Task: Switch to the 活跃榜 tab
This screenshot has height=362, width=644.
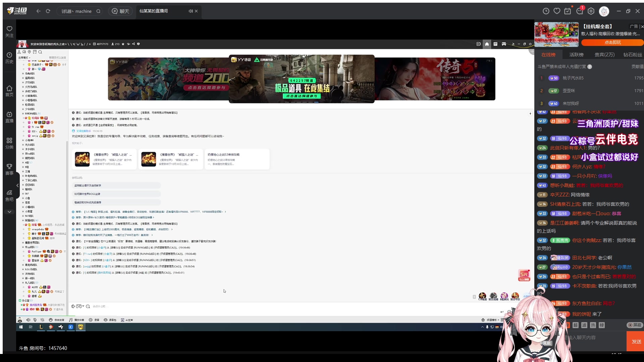Action: coord(576,55)
